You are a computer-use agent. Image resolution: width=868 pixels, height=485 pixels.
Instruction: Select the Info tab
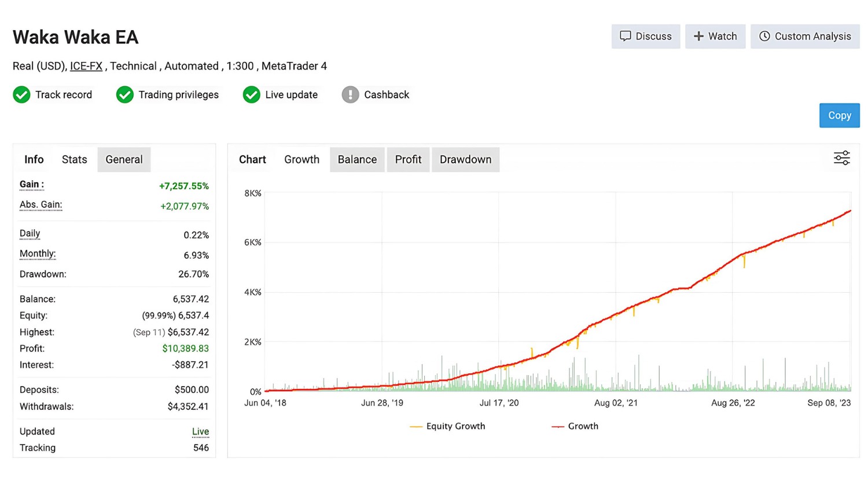pos(34,159)
